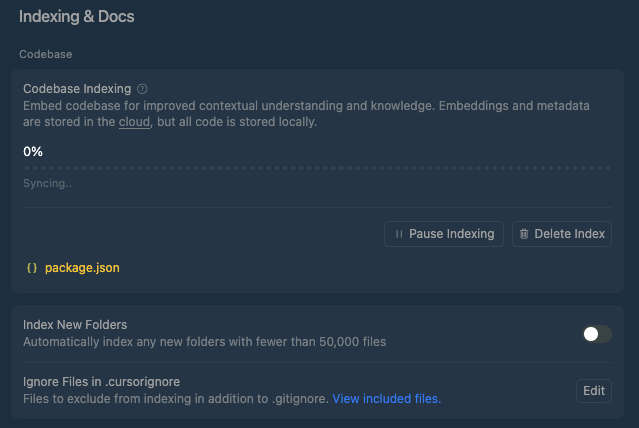Screen dimensions: 639x428
Task: Edit the .cursorignore file list
Action: click(594, 391)
